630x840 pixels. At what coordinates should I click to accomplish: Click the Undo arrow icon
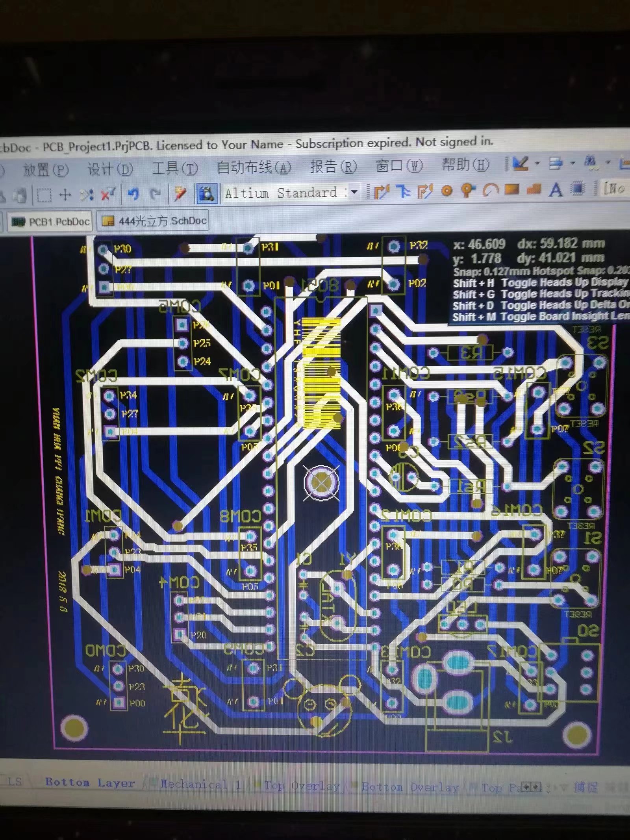(134, 194)
